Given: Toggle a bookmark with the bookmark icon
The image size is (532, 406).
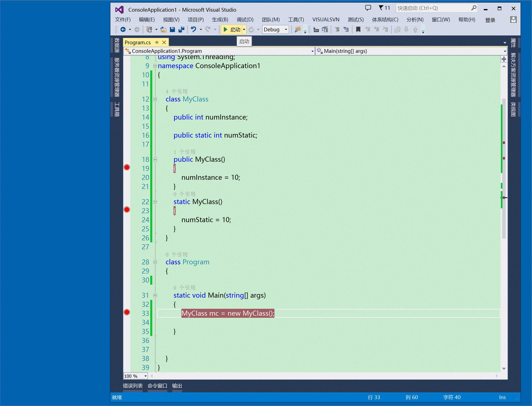Looking at the screenshot, I should point(358,30).
